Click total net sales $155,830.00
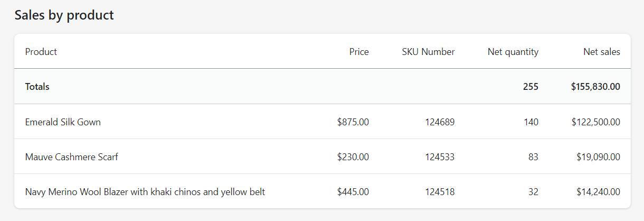This screenshot has height=221, width=644. coord(595,87)
